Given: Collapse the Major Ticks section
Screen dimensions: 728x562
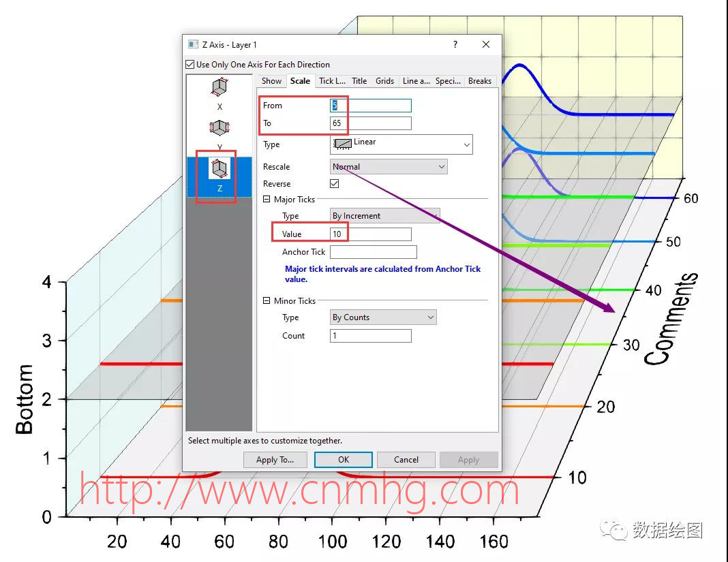Looking at the screenshot, I should click(x=267, y=200).
